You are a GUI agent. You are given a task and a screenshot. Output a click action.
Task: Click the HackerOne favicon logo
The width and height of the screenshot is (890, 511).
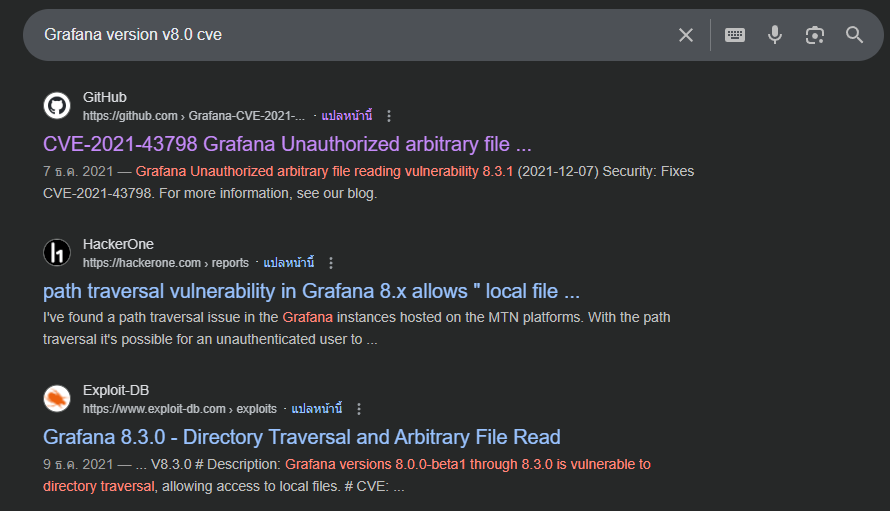(x=57, y=253)
